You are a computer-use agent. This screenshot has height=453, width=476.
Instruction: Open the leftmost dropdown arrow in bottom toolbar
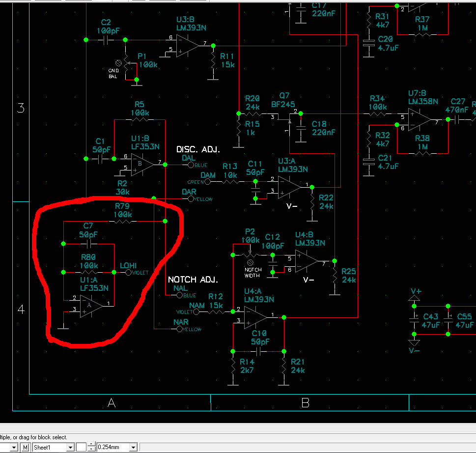14,447
